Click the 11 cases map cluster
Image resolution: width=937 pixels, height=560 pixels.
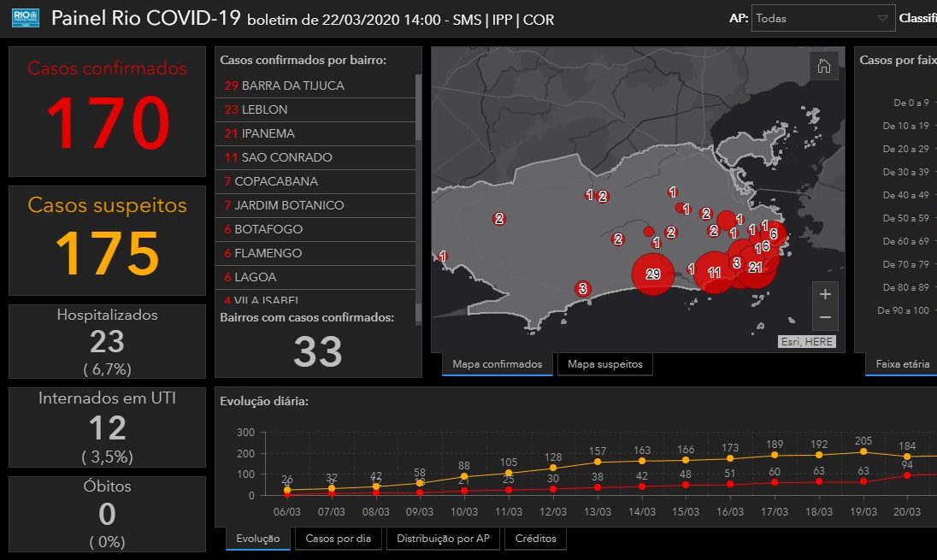click(x=714, y=273)
